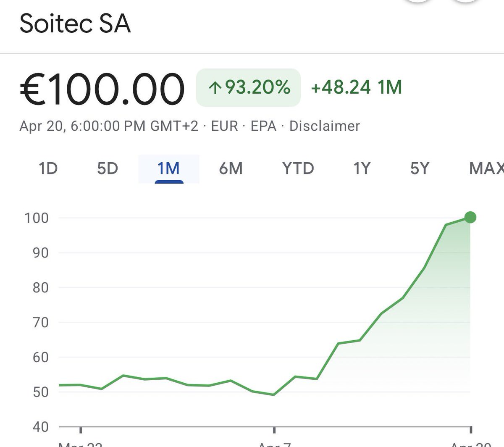The image size is (504, 447).
Task: Click the 100 label on the y-axis
Action: tap(37, 218)
